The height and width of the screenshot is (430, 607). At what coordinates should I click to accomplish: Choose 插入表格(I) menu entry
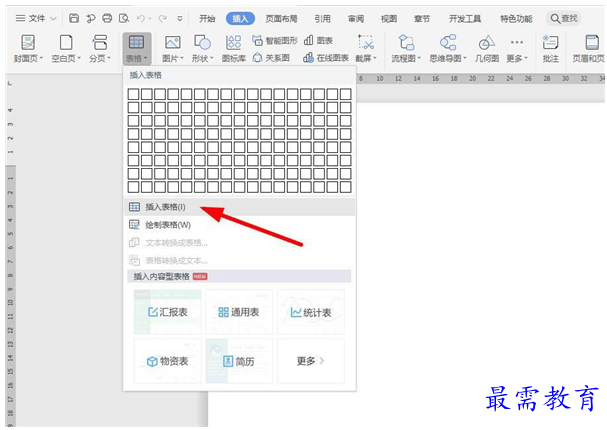[239, 207]
